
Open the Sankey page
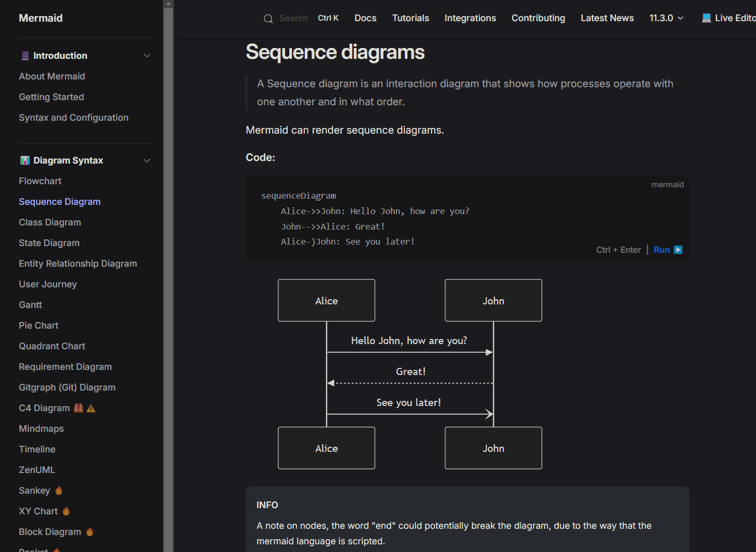(x=35, y=491)
